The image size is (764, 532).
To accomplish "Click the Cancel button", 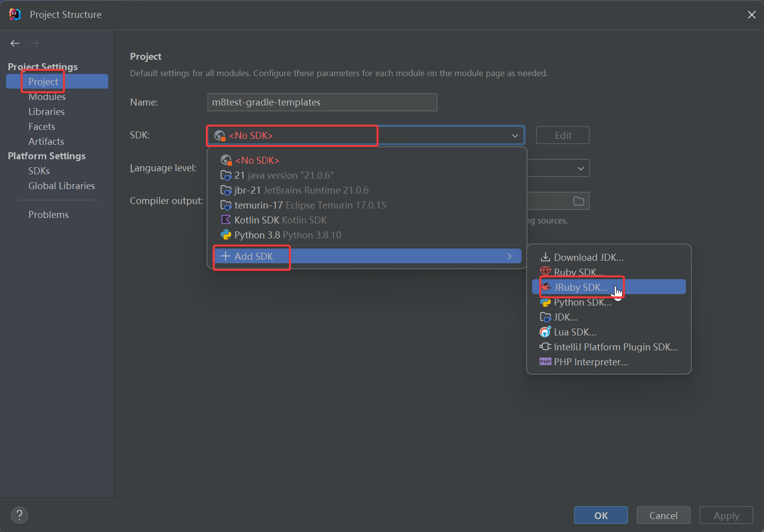I will [663, 515].
